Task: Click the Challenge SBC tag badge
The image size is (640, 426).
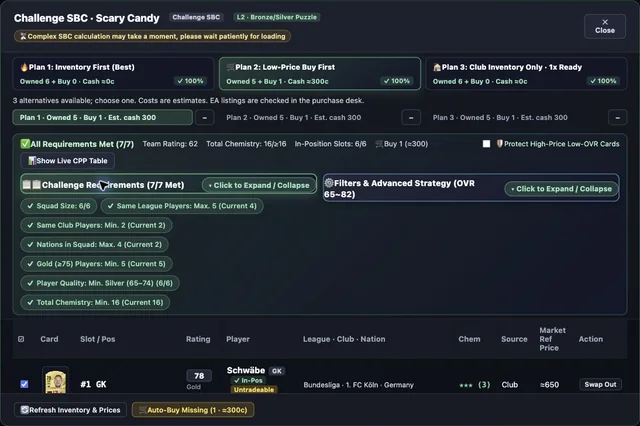Action: tap(196, 17)
